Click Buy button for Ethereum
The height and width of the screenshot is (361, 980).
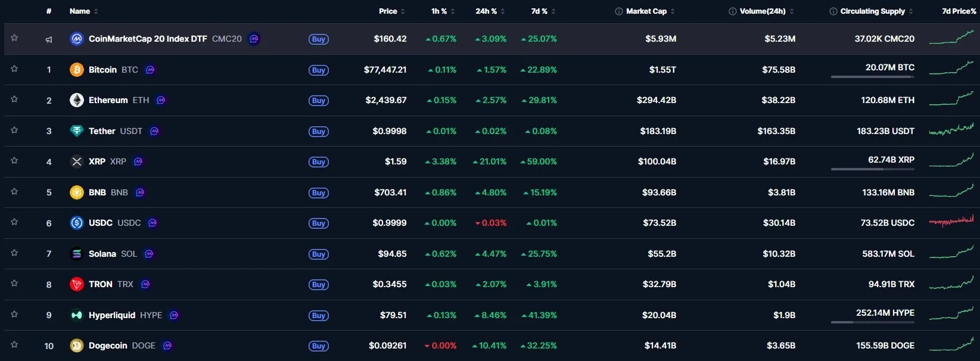(319, 101)
